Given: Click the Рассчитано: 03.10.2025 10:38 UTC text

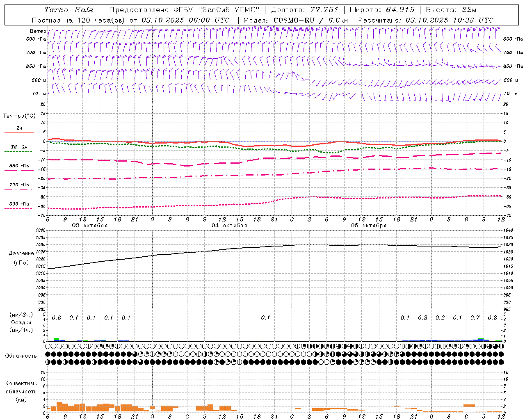Looking at the screenshot, I should coord(426,20).
